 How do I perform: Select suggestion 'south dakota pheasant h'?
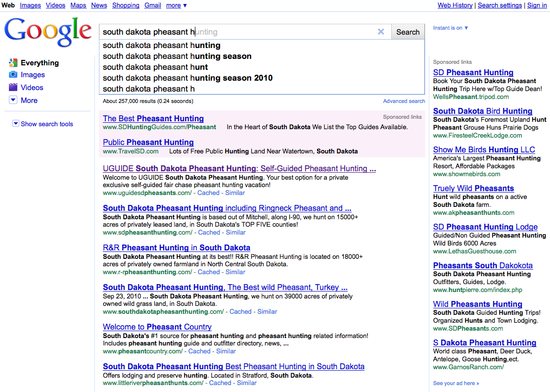tap(262, 89)
